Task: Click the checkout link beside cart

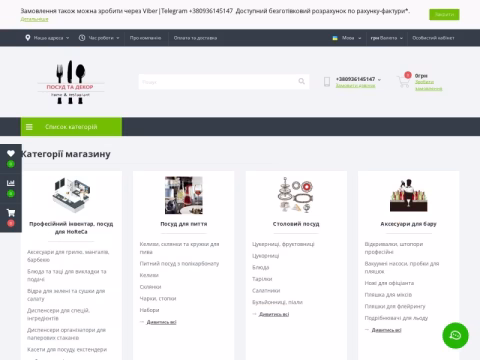Action: pos(428,85)
